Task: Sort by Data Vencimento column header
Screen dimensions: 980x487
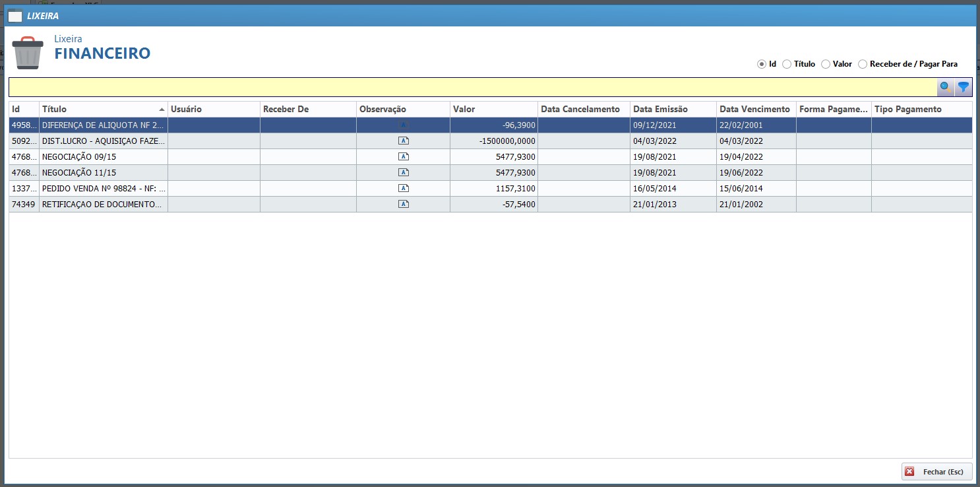Action: pos(755,109)
